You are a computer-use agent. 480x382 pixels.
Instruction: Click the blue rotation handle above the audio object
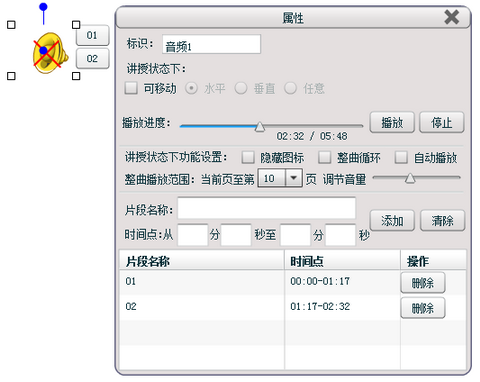(x=43, y=7)
